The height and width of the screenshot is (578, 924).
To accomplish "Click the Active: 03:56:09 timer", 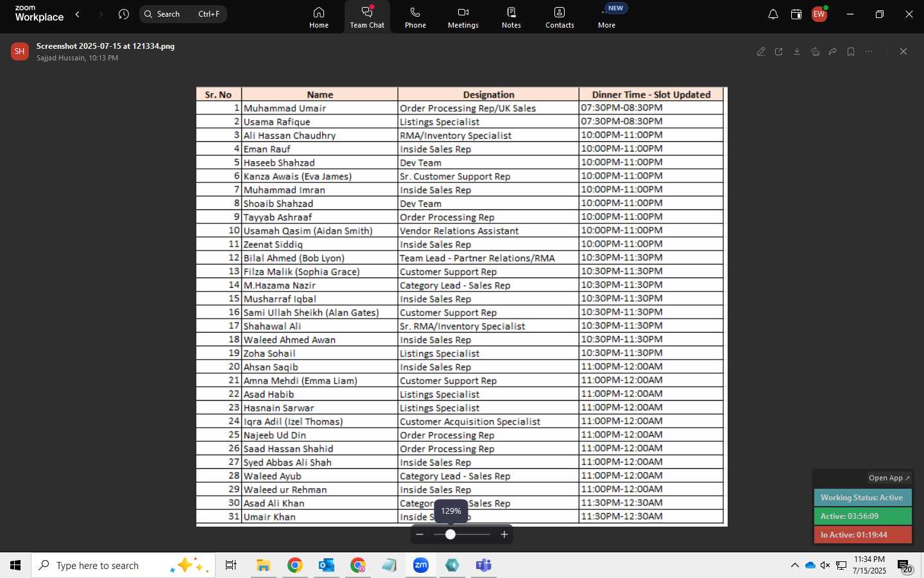I will (862, 516).
